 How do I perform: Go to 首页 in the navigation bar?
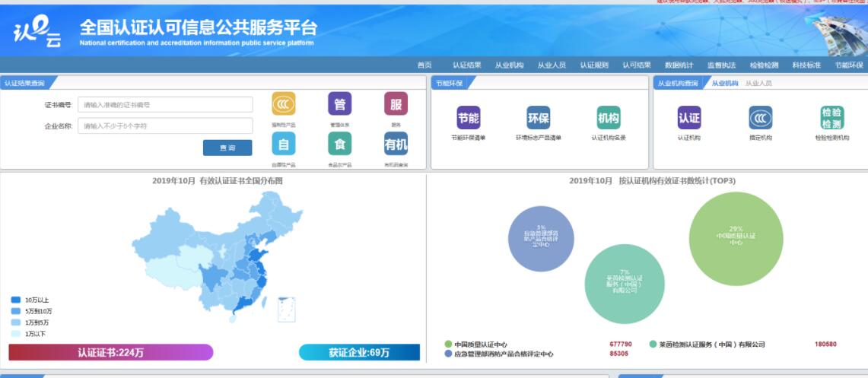pos(424,65)
